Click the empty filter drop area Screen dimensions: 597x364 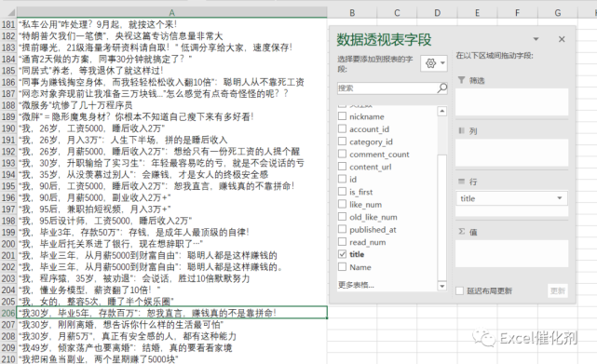(x=511, y=101)
